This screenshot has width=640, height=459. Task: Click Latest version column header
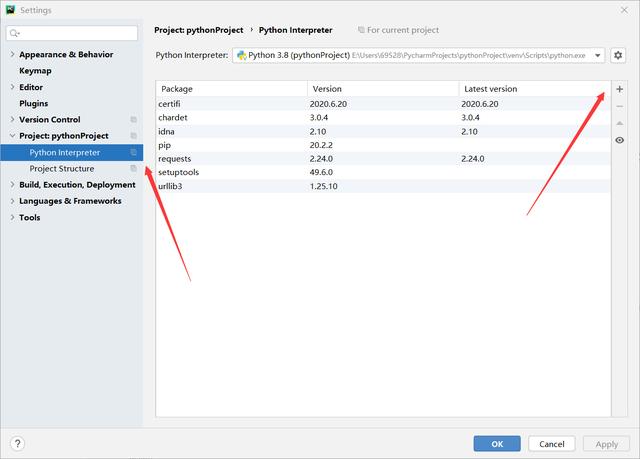pos(535,89)
